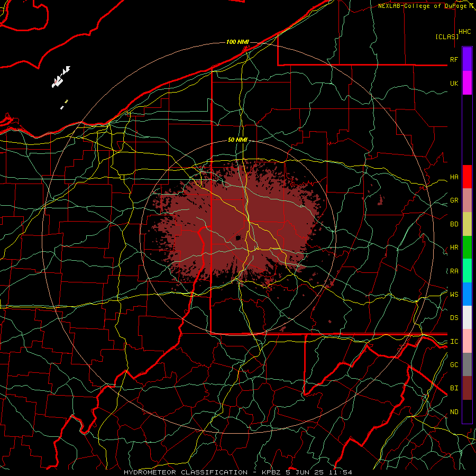Click the HA red legend swatch
Screen dimensions: 476x476
[467, 177]
